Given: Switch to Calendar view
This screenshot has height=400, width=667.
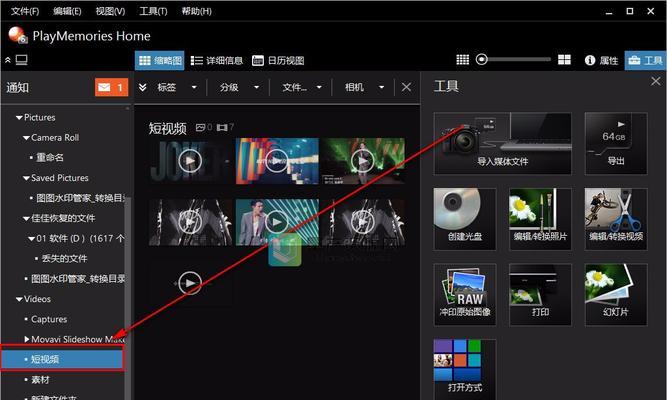Looking at the screenshot, I should (278, 60).
